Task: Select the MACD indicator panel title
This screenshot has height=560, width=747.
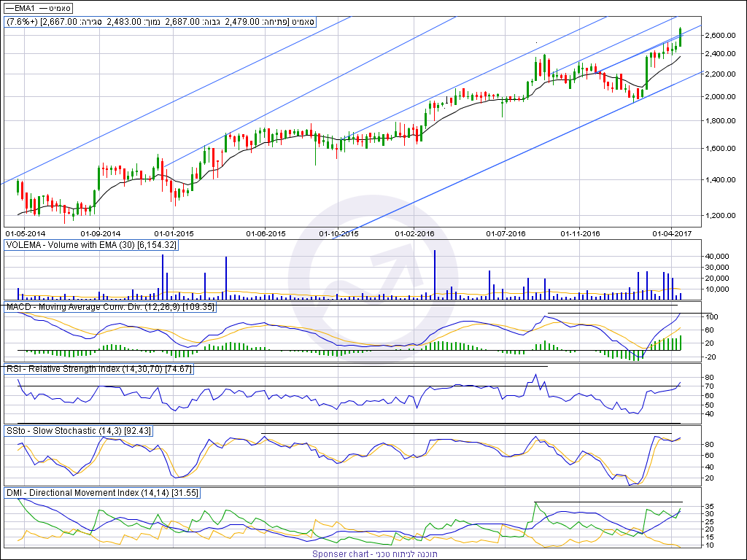Action: pos(110,308)
